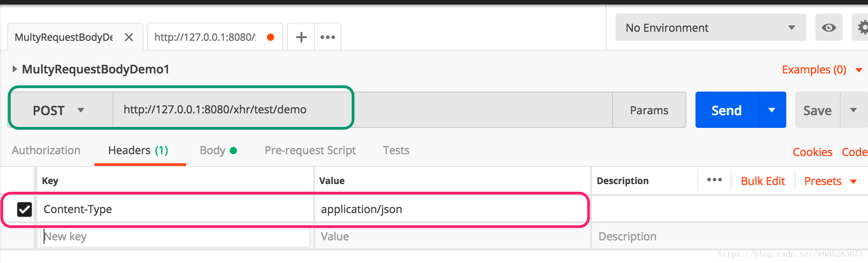This screenshot has width=868, height=263.
Task: Uncheck the Content-Type header checkbox
Action: pos(25,209)
